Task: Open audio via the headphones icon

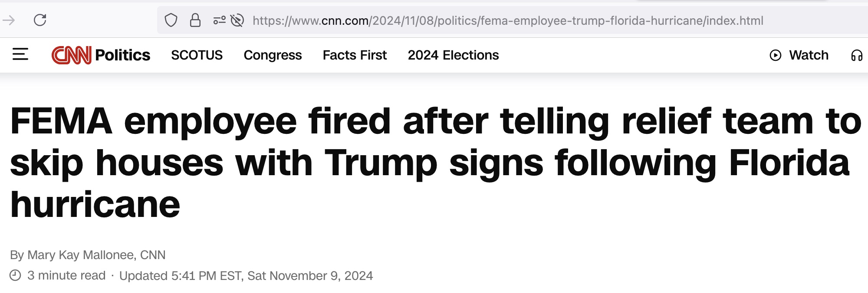Action: point(856,55)
